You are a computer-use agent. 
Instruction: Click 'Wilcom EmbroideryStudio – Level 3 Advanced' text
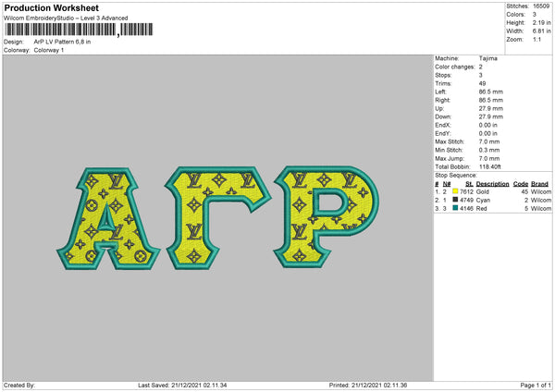[x=66, y=18]
